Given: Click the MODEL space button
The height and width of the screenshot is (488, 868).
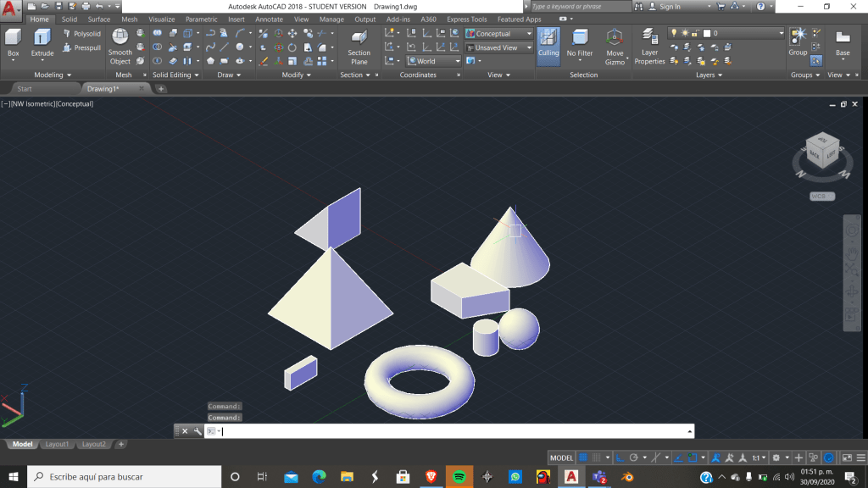Looking at the screenshot, I should pos(561,457).
